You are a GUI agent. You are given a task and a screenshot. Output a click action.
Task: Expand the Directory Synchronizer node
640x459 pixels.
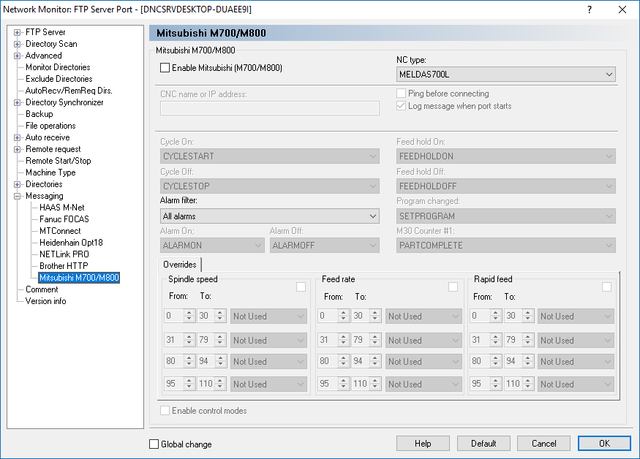pyautogui.click(x=17, y=102)
